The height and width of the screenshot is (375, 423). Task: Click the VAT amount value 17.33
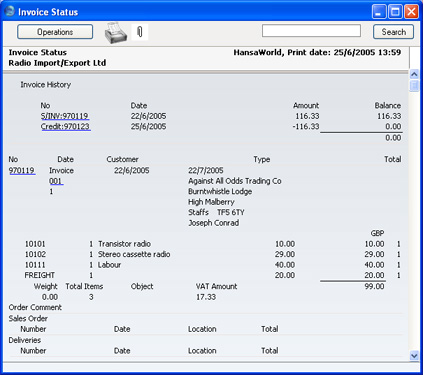tap(206, 297)
